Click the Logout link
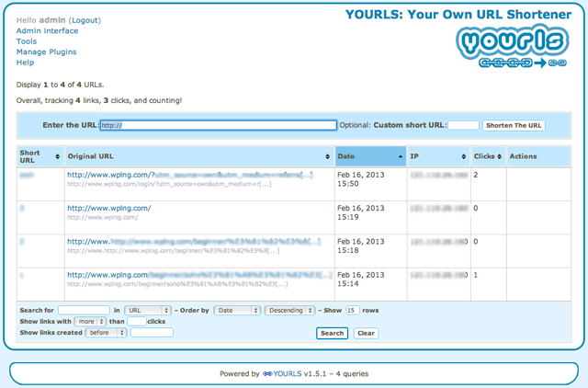The image size is (588, 388). pyautogui.click(x=85, y=20)
